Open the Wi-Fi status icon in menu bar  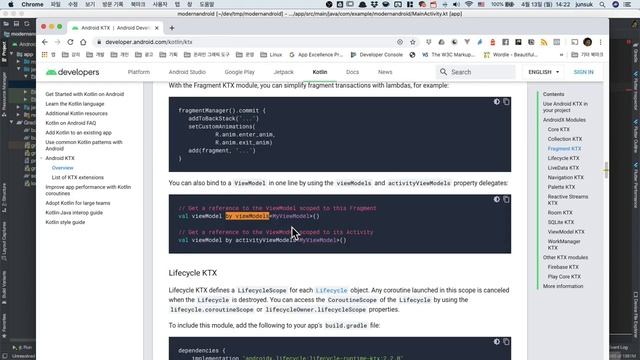pyautogui.click(x=469, y=4)
